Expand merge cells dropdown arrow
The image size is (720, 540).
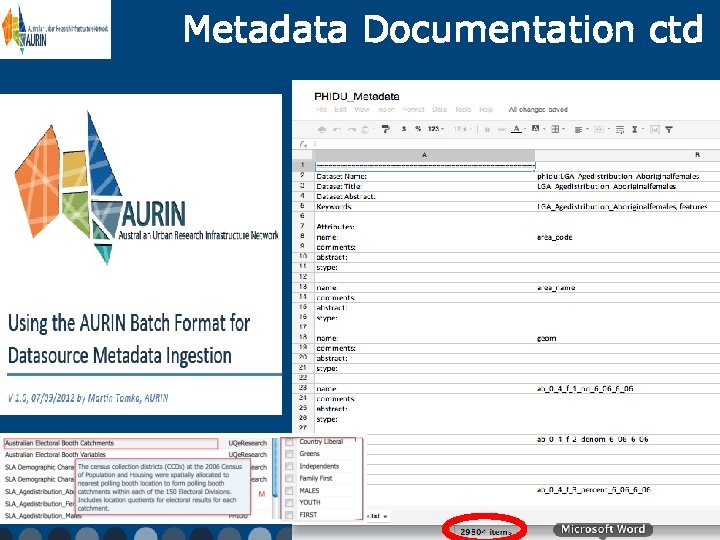(x=608, y=129)
